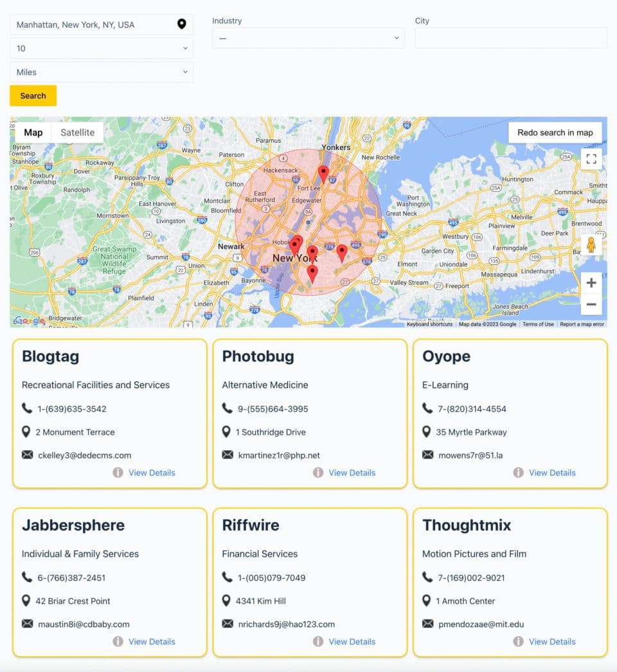Open the Miles unit dropdown

tap(102, 72)
